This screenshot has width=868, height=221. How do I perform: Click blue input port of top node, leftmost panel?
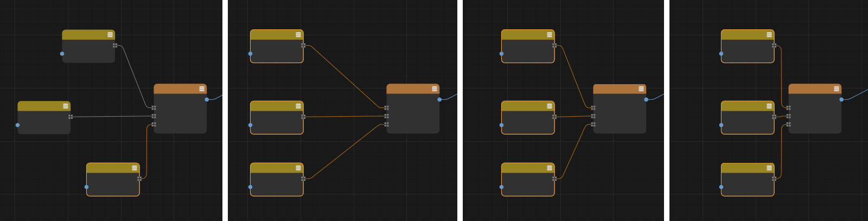[x=62, y=54]
